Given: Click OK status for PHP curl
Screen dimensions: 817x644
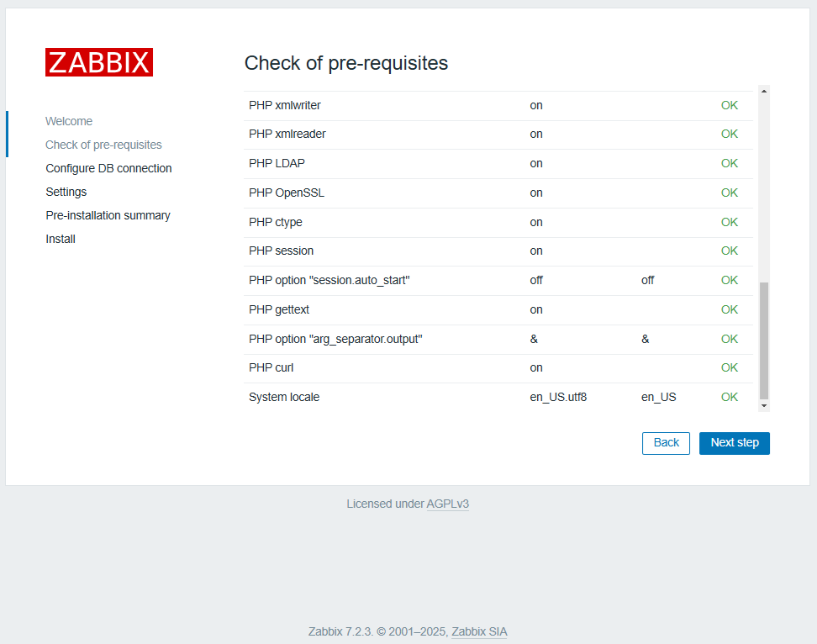Looking at the screenshot, I should pos(729,368).
